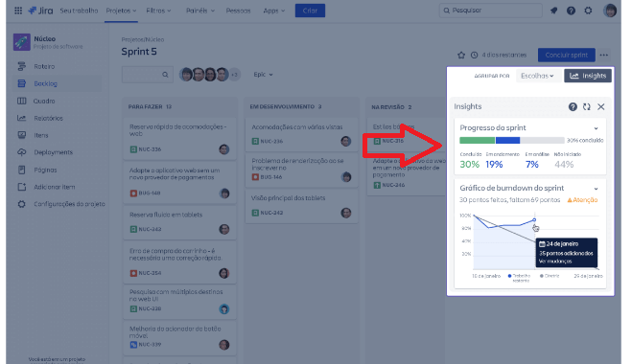Open Pessoas in the top navigation
Viewport: 632px width, 364px height.
[238, 11]
